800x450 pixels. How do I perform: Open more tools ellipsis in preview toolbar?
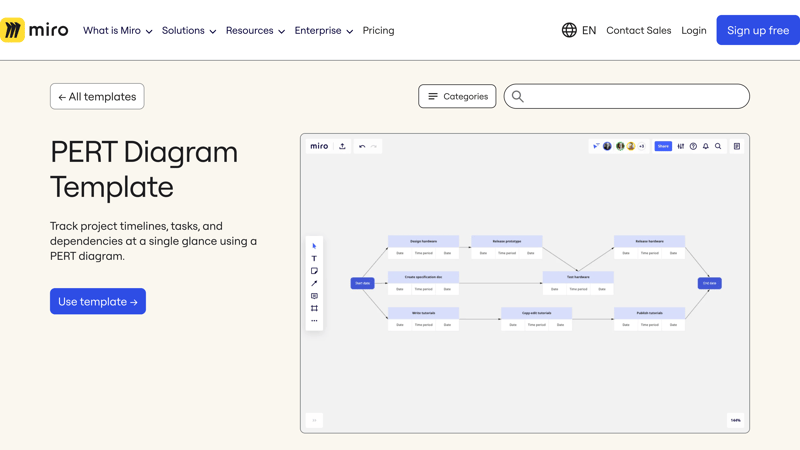coord(314,320)
